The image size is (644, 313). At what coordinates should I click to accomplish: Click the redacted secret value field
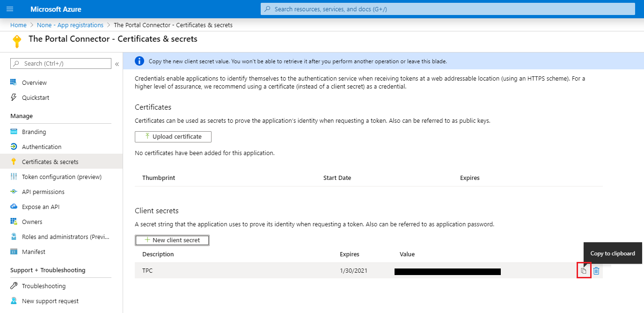tap(448, 271)
